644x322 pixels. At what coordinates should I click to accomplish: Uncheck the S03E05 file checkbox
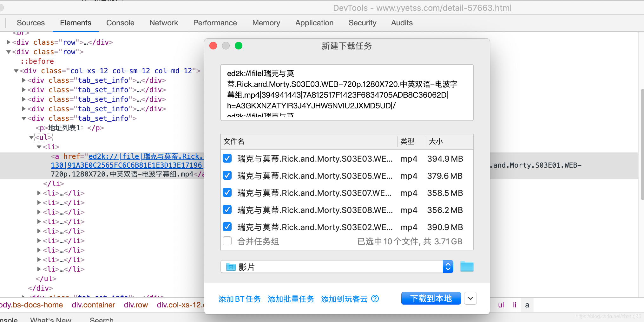[227, 176]
